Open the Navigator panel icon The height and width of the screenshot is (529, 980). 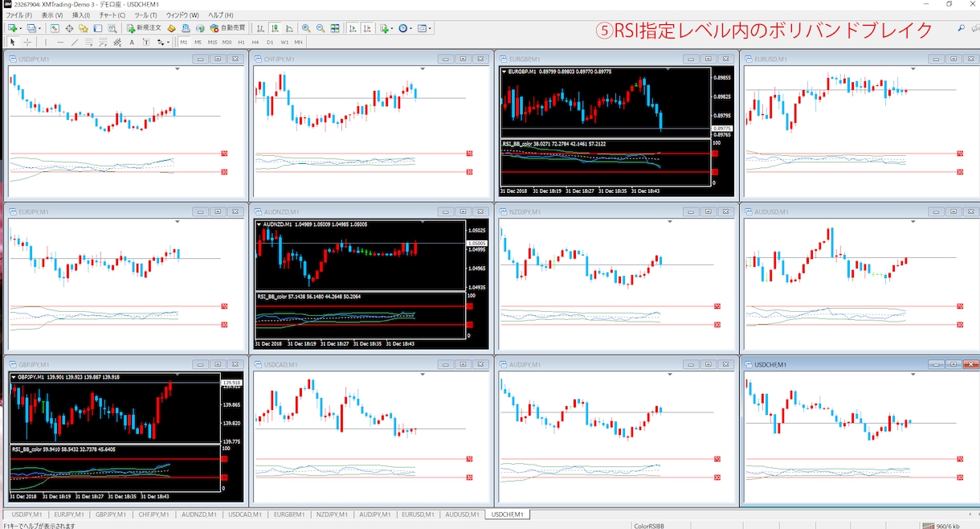84,28
